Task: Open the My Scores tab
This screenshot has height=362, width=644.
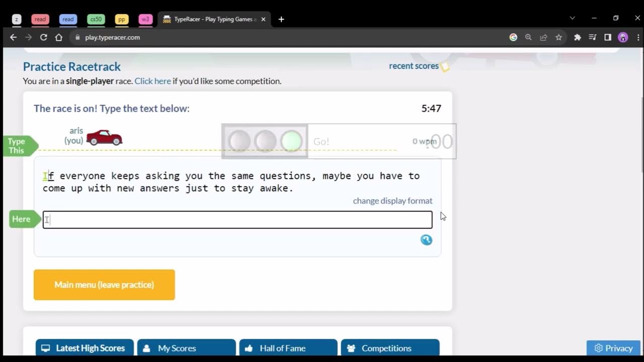Action: click(187, 348)
